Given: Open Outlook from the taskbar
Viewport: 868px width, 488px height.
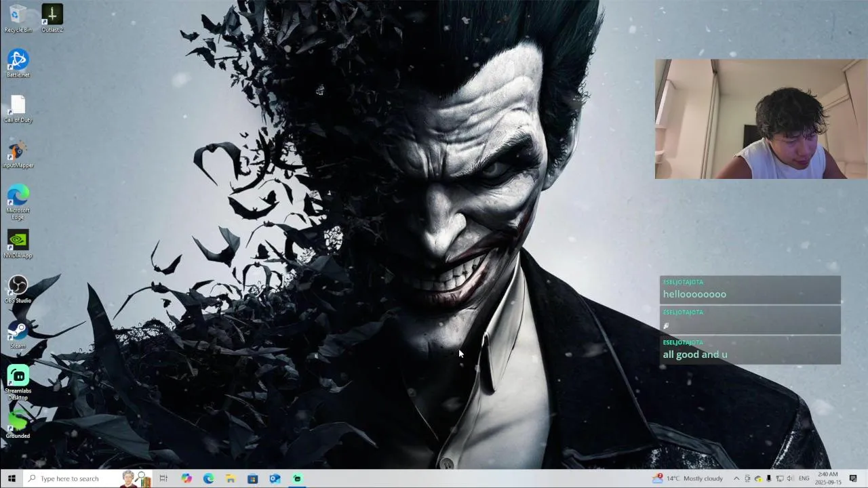Looking at the screenshot, I should [275, 479].
